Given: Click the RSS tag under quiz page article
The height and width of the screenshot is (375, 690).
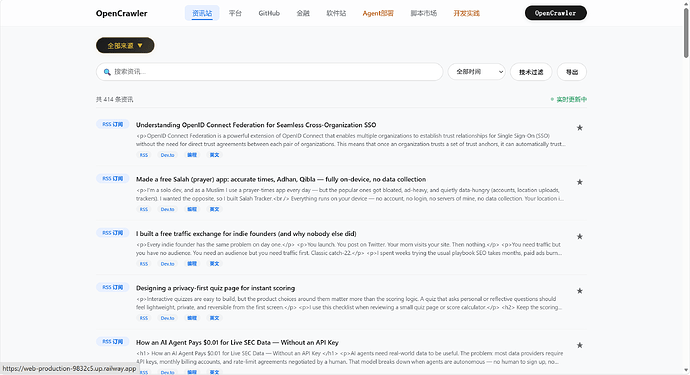Looking at the screenshot, I should pyautogui.click(x=144, y=318).
